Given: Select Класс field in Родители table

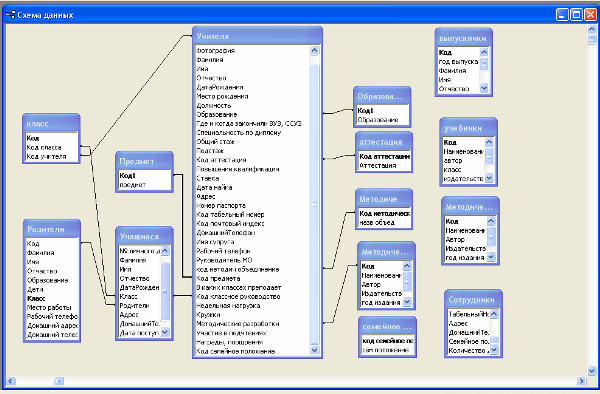Looking at the screenshot, I should click(36, 298).
